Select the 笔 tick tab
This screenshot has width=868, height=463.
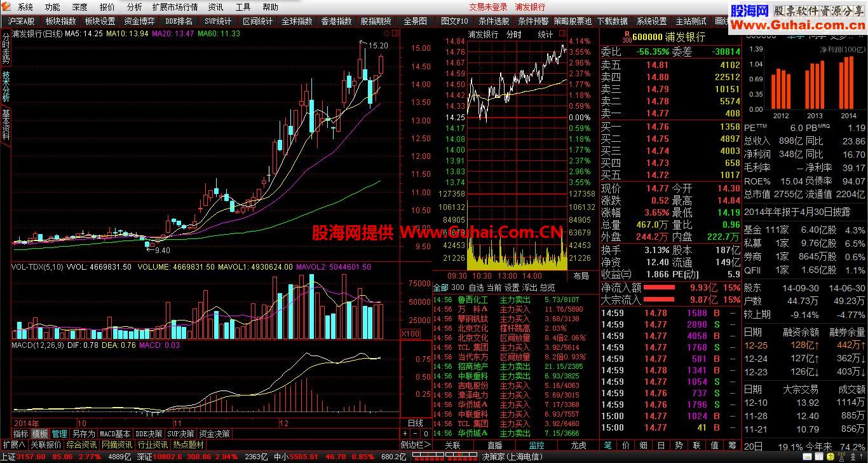click(608, 445)
